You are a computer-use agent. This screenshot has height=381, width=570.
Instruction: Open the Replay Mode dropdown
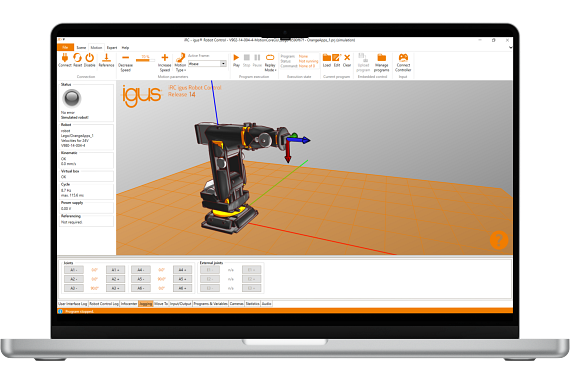(x=270, y=63)
